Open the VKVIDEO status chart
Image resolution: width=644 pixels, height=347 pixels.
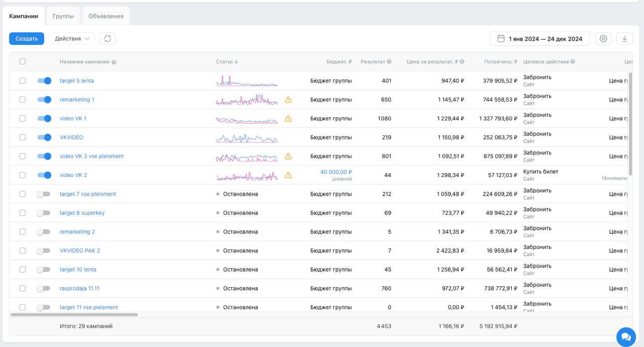click(247, 137)
